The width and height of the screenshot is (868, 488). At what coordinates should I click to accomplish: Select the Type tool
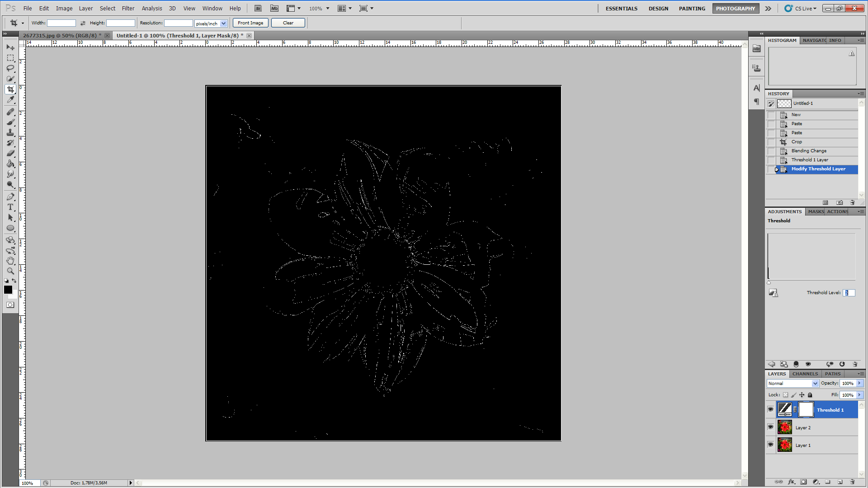point(10,207)
